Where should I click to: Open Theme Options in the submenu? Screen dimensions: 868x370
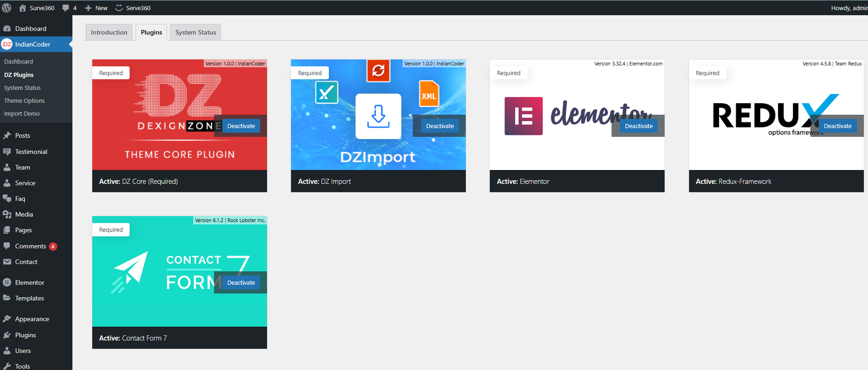(x=24, y=100)
